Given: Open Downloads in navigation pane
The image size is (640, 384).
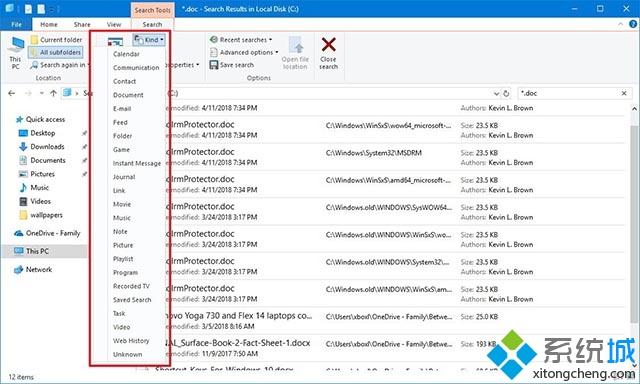Looking at the screenshot, I should click(42, 146).
